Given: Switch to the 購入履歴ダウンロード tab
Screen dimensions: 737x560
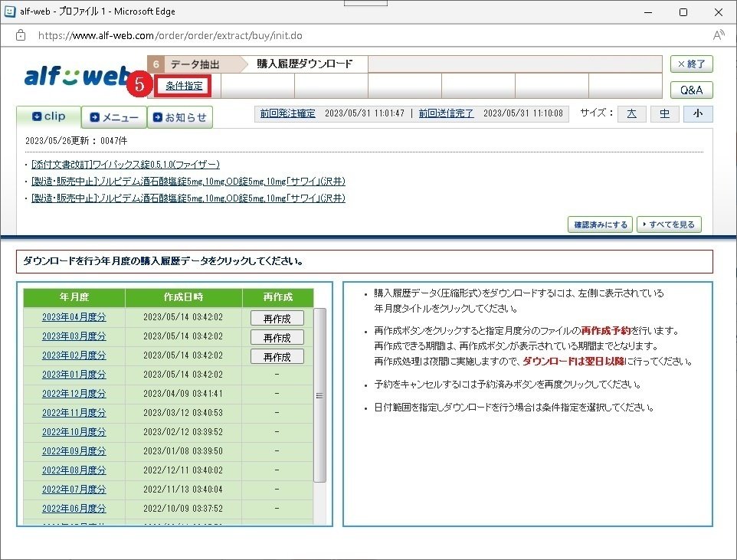Looking at the screenshot, I should tap(304, 64).
